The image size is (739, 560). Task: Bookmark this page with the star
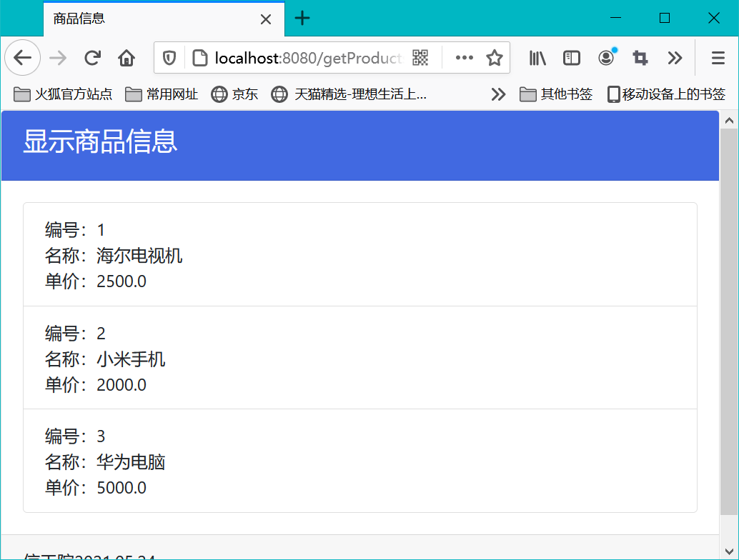coord(495,58)
